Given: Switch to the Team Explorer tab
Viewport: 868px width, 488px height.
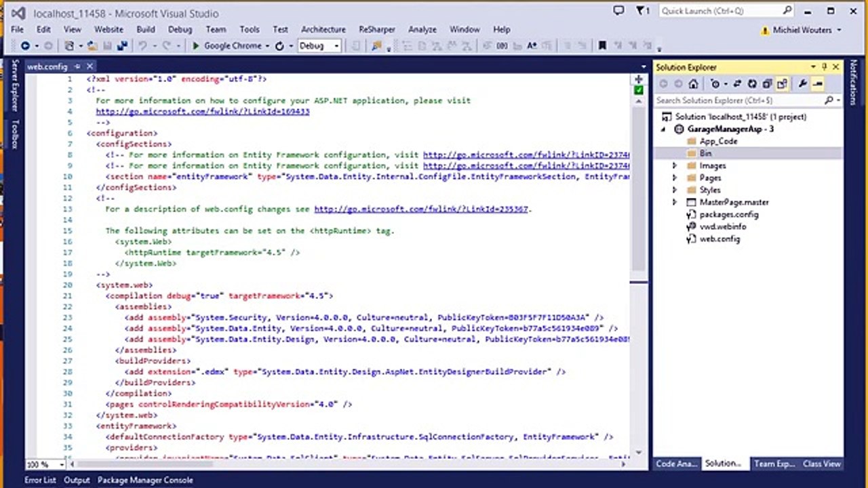Looking at the screenshot, I should (774, 464).
